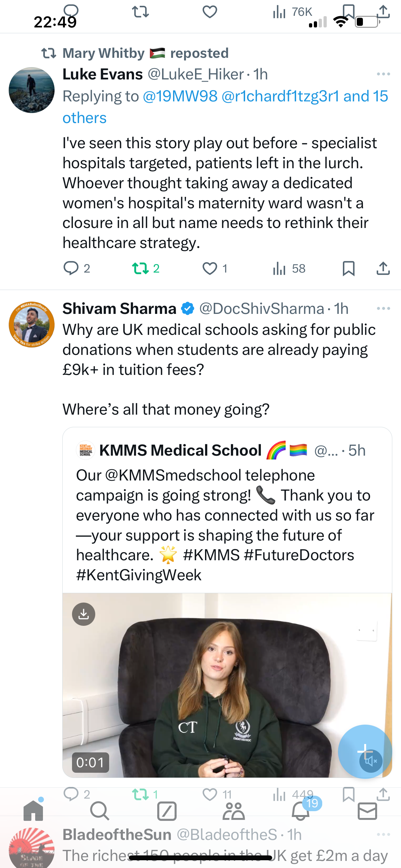Tap the @19MW98 mention link

(x=180, y=96)
